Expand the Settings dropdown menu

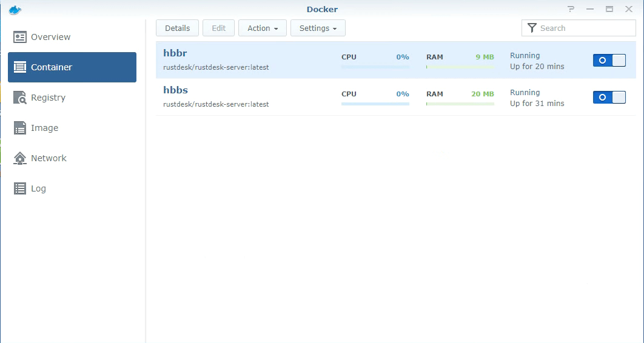click(x=318, y=28)
